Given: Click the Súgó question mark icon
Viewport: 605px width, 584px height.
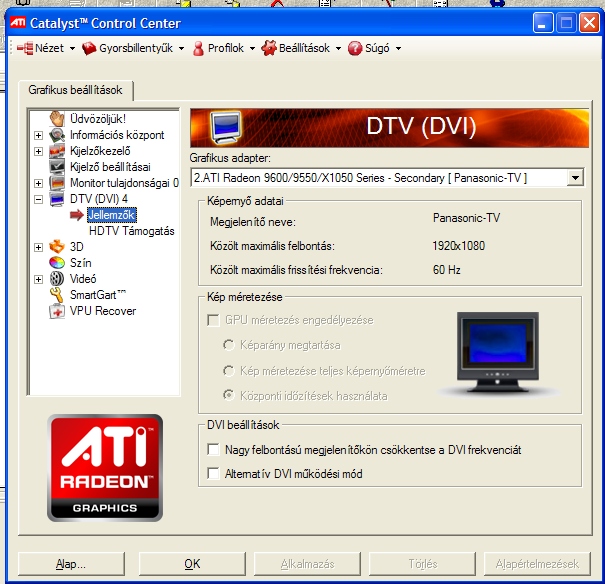Looking at the screenshot, I should coord(355,48).
